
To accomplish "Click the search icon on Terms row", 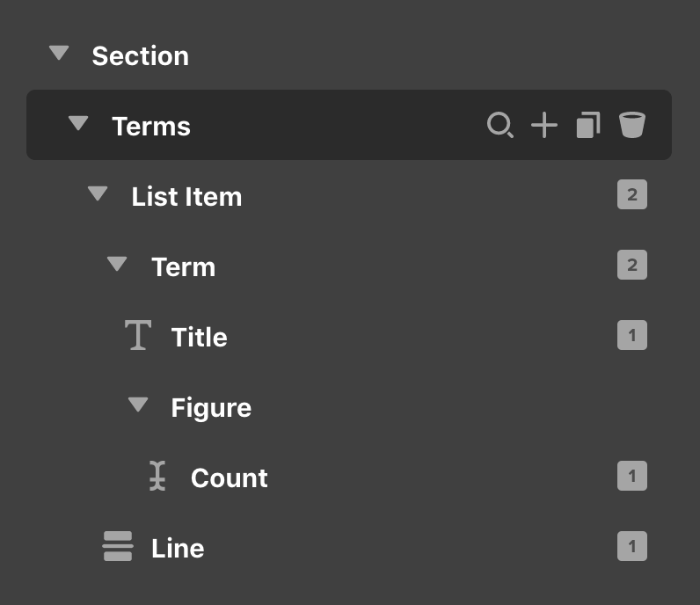I will coord(499,125).
